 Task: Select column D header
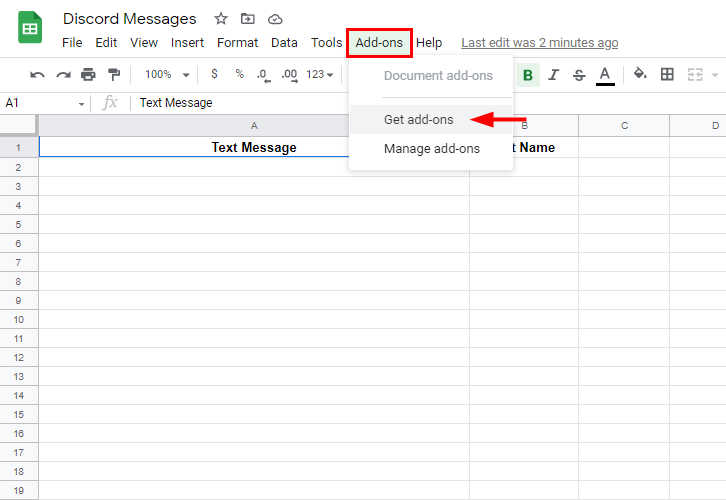[698, 125]
